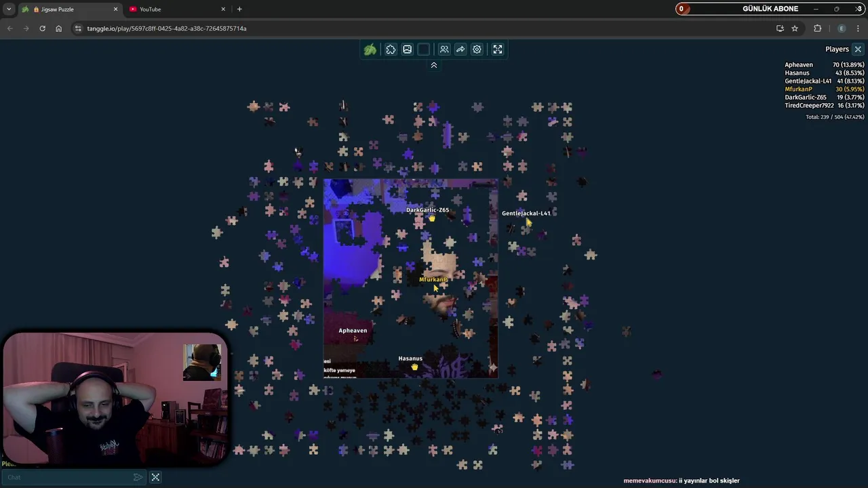Open the browser home page
This screenshot has width=868, height=488.
coord(58,28)
